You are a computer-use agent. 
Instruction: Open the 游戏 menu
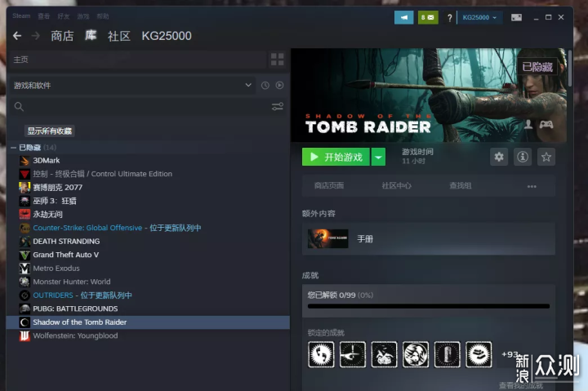pyautogui.click(x=83, y=16)
